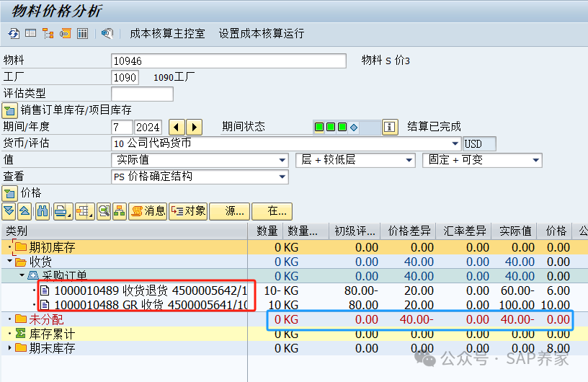Expand the 期末库存 folder node

click(x=10, y=348)
